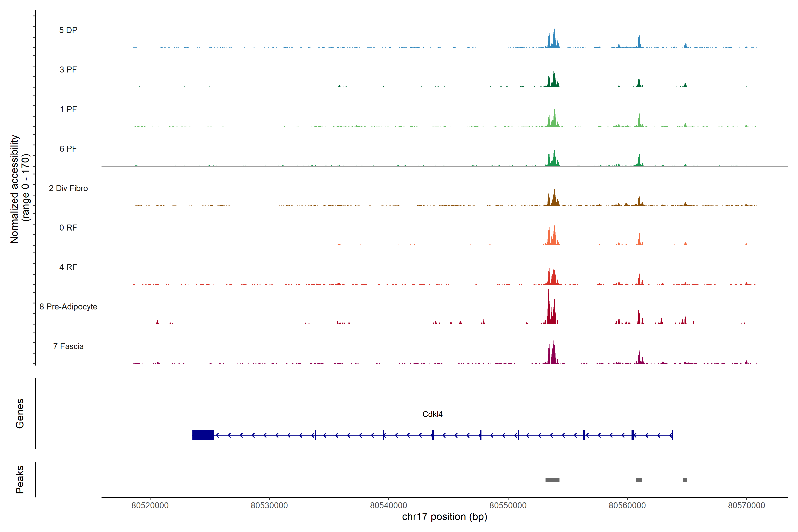Select the 2 Div Fibro label
The height and width of the screenshot is (532, 798).
(x=68, y=188)
